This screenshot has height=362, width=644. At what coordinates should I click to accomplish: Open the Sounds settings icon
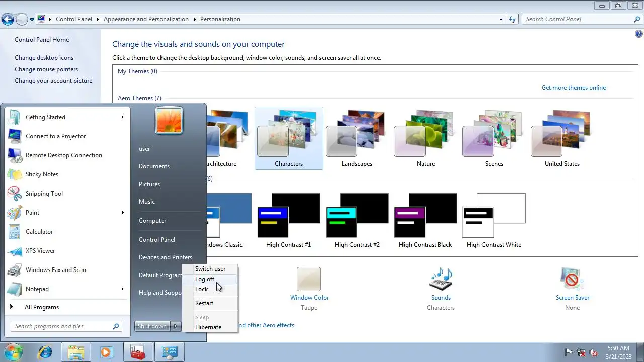pos(441,279)
